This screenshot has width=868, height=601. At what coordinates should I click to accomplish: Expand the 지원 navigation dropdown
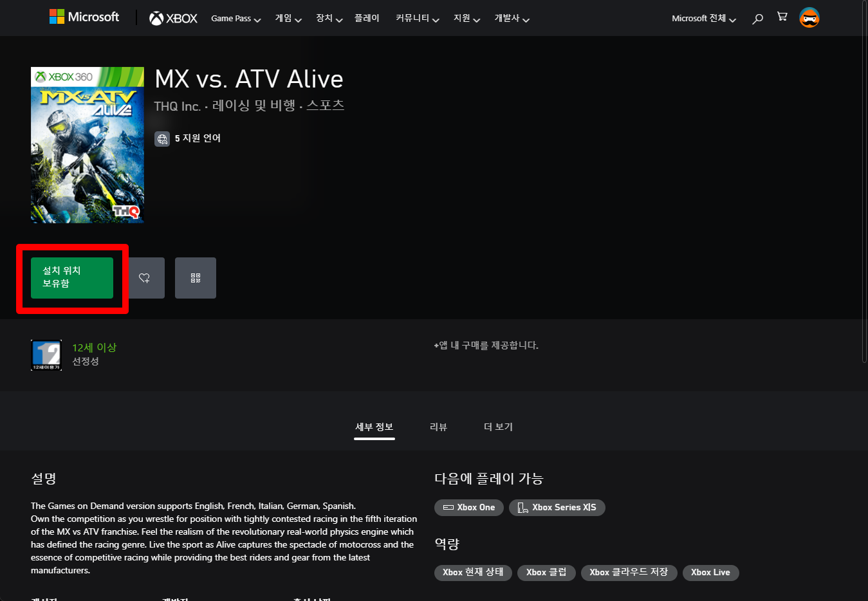point(466,19)
